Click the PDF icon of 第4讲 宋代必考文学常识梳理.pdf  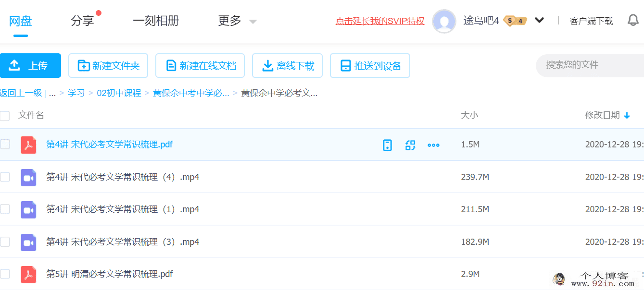[28, 145]
